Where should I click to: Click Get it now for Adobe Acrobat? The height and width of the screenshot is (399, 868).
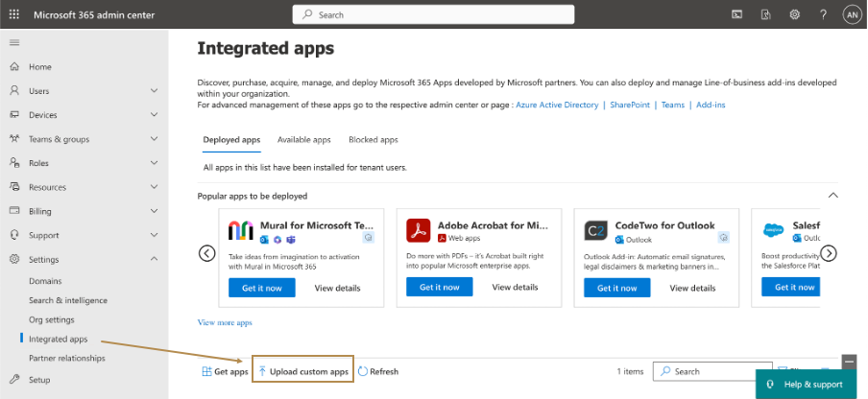[439, 288]
